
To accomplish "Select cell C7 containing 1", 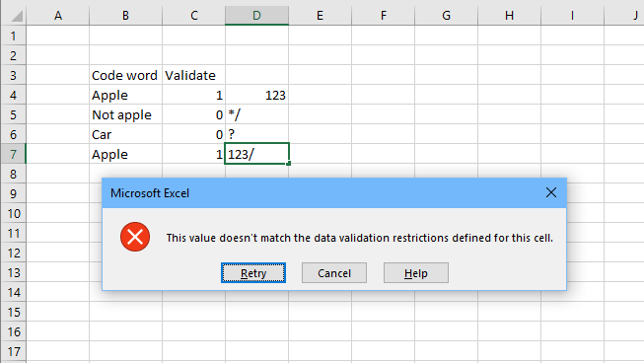I will tap(194, 154).
